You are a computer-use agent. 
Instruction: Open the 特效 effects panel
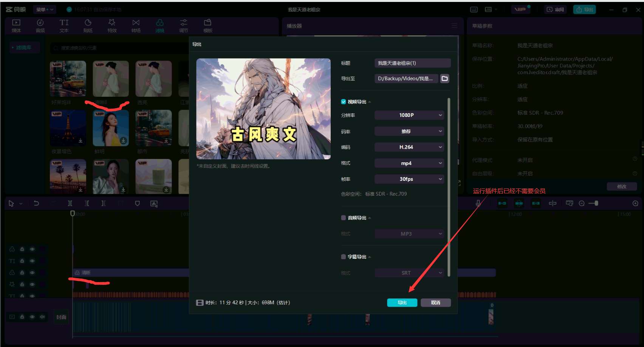[112, 26]
